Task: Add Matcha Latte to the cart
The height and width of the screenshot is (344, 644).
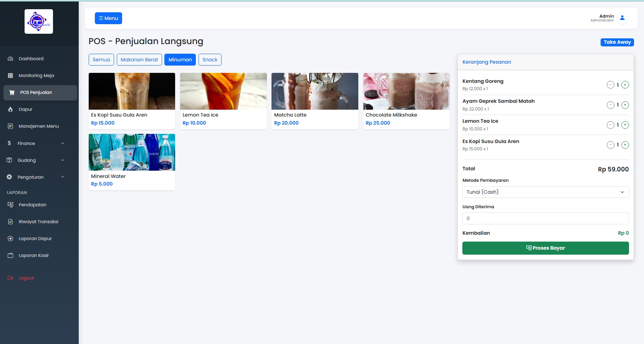Action: (x=315, y=101)
